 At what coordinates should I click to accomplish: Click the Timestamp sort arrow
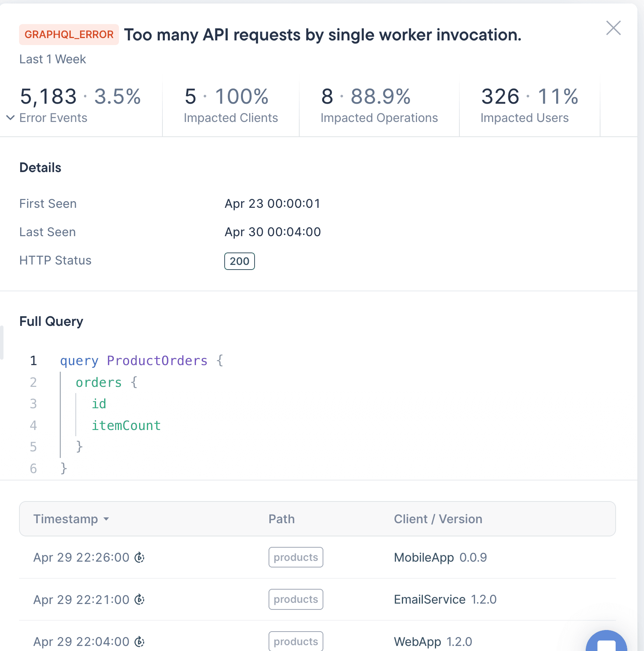click(x=106, y=519)
